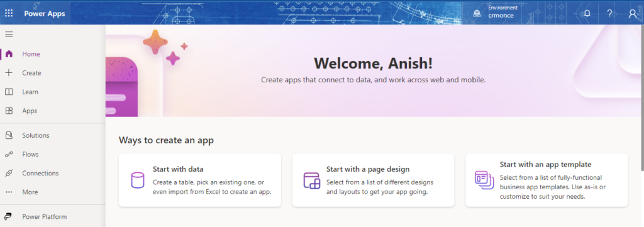Select Start with data card title
This screenshot has height=227, width=644.
pos(178,169)
